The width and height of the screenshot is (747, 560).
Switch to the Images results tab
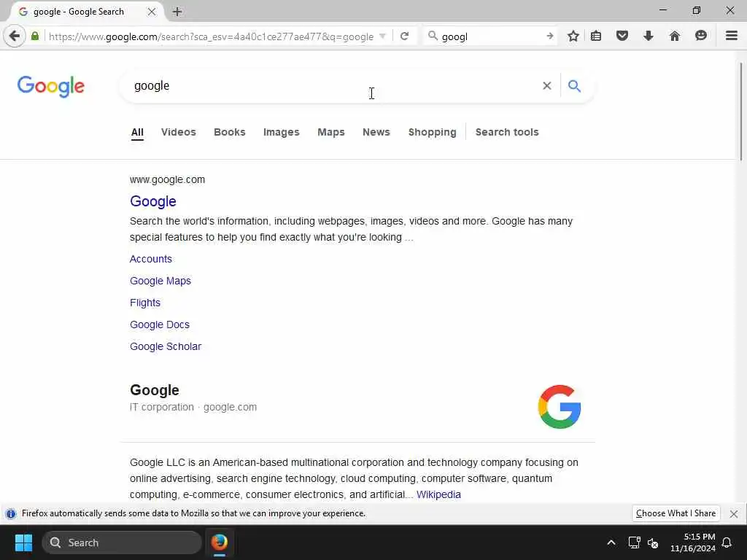pos(281,133)
